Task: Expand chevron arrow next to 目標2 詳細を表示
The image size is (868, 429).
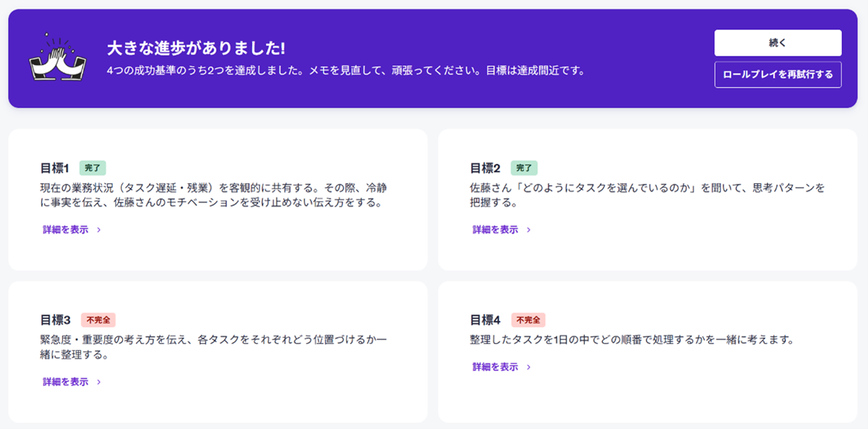Action: tap(529, 230)
